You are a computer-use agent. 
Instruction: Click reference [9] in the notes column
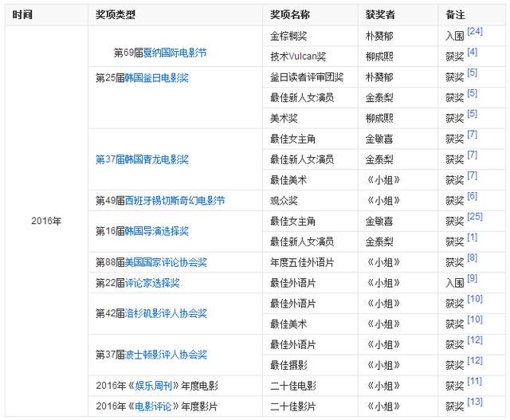[473, 278]
